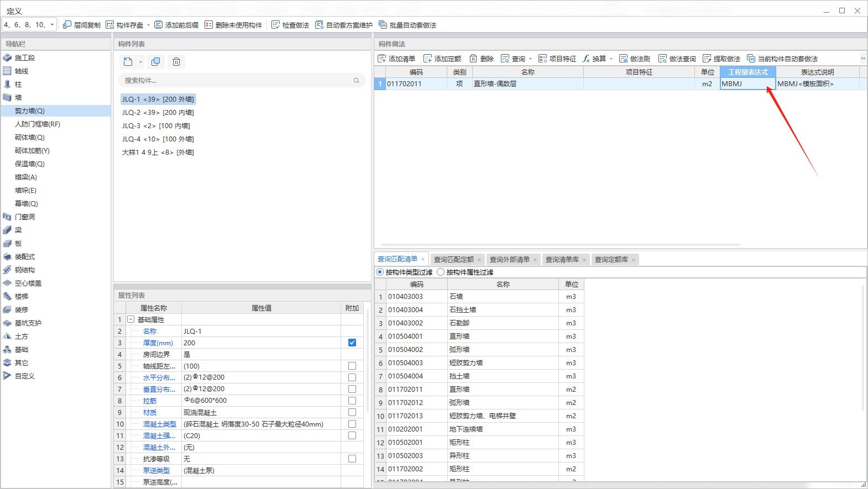Toggle the 厚度(mm) 附加 checkbox
The width and height of the screenshot is (868, 489).
(x=352, y=343)
